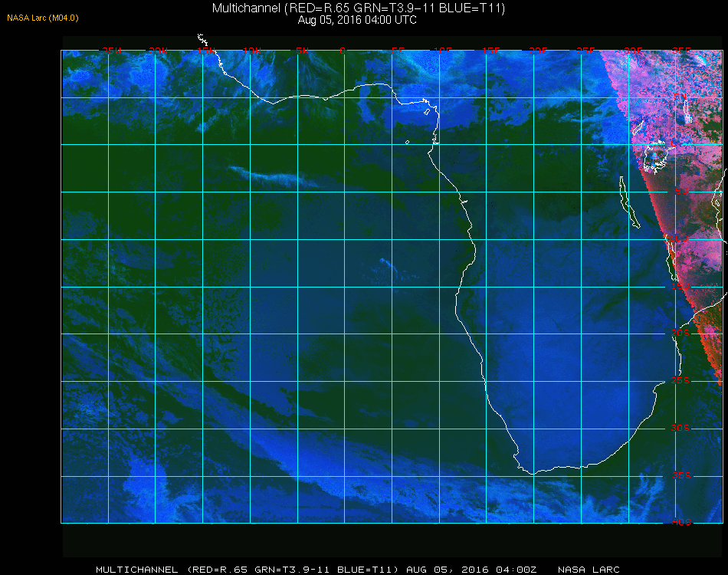Click the "5N" latitude label
This screenshot has height=575, width=728.
pyautogui.click(x=680, y=97)
